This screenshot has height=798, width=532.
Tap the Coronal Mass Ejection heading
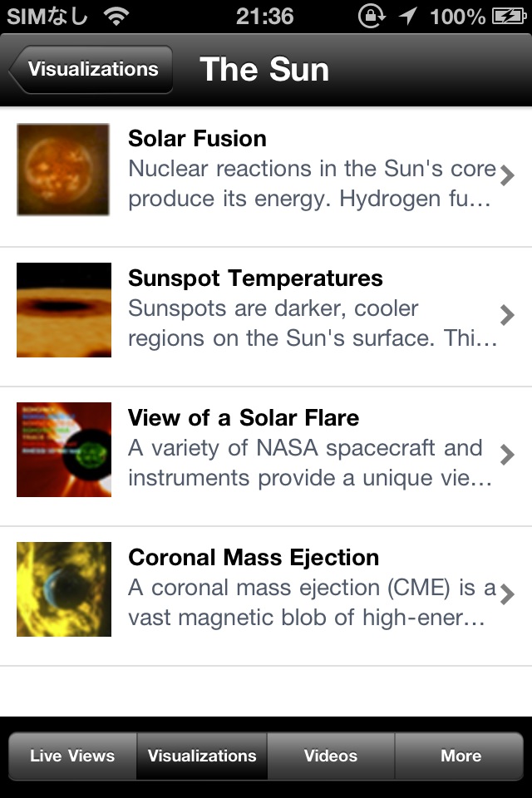254,558
